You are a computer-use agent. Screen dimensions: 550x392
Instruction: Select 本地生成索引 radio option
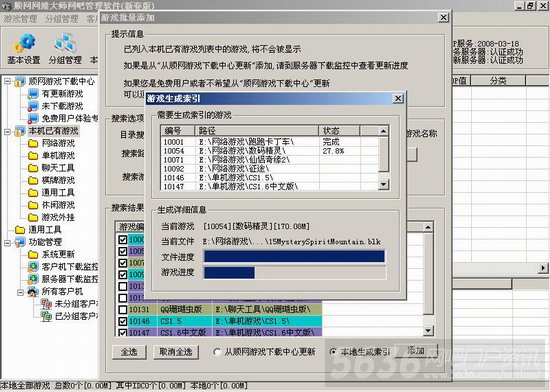coord(333,352)
